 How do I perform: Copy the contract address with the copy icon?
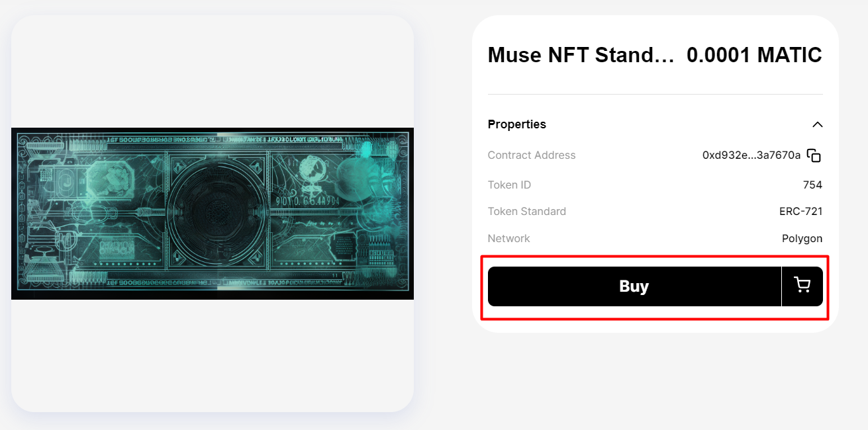(814, 155)
